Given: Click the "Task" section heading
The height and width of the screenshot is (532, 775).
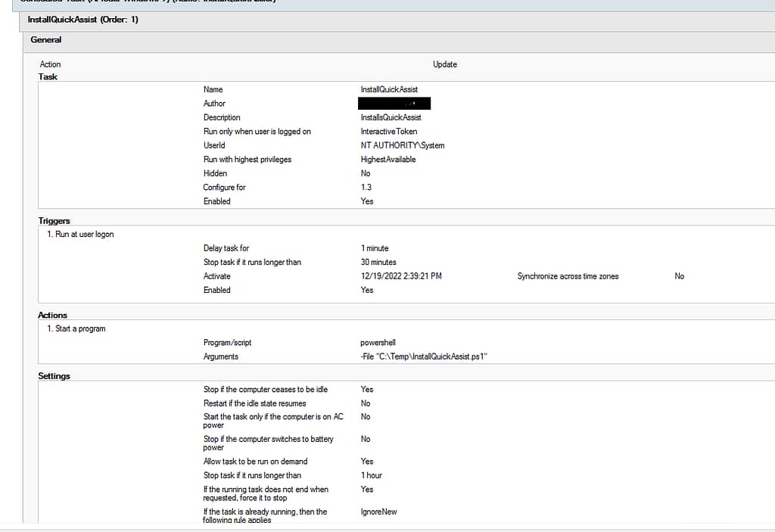Looking at the screenshot, I should coord(48,76).
